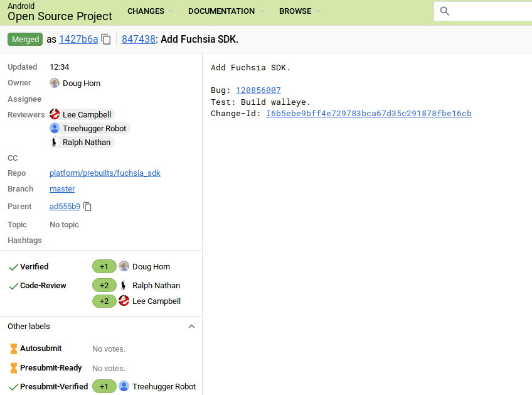Viewport: 532px width, 395px height.
Task: Click the search magnifier icon
Action: click(x=444, y=11)
